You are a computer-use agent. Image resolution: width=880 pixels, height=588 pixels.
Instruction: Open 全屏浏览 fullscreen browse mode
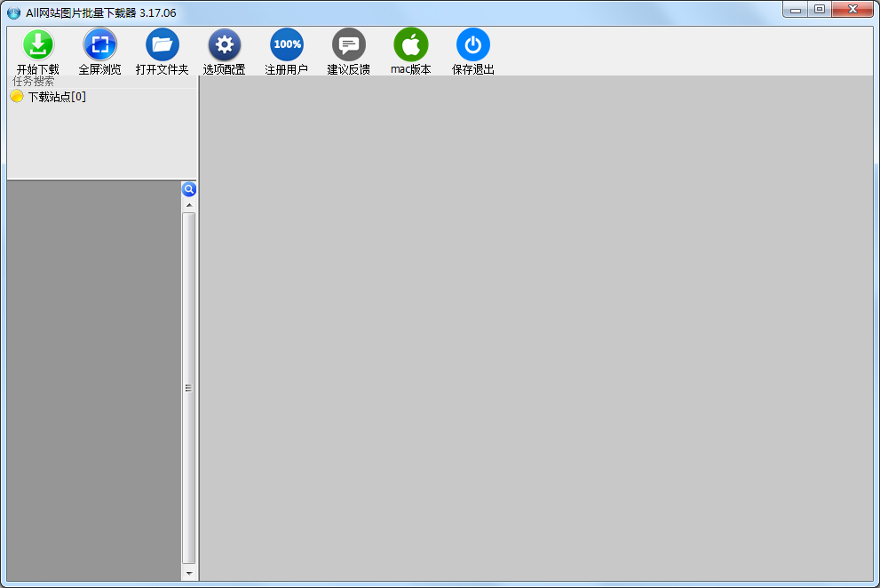coord(99,45)
